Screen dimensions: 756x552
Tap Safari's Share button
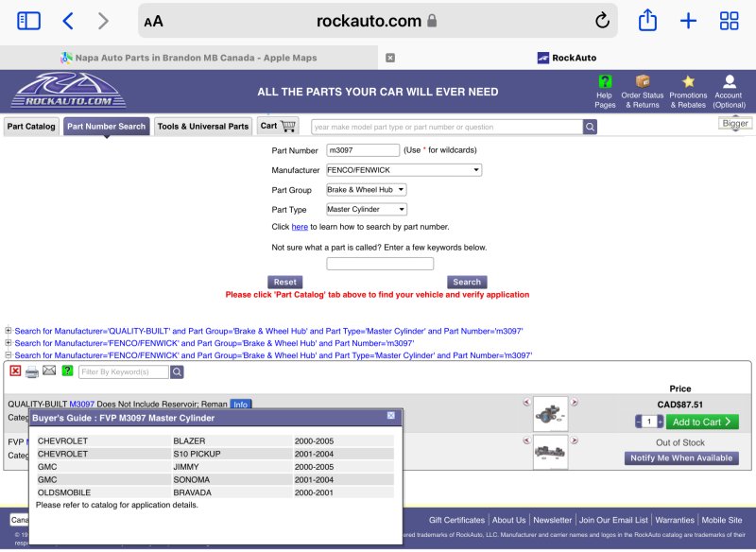pos(647,21)
